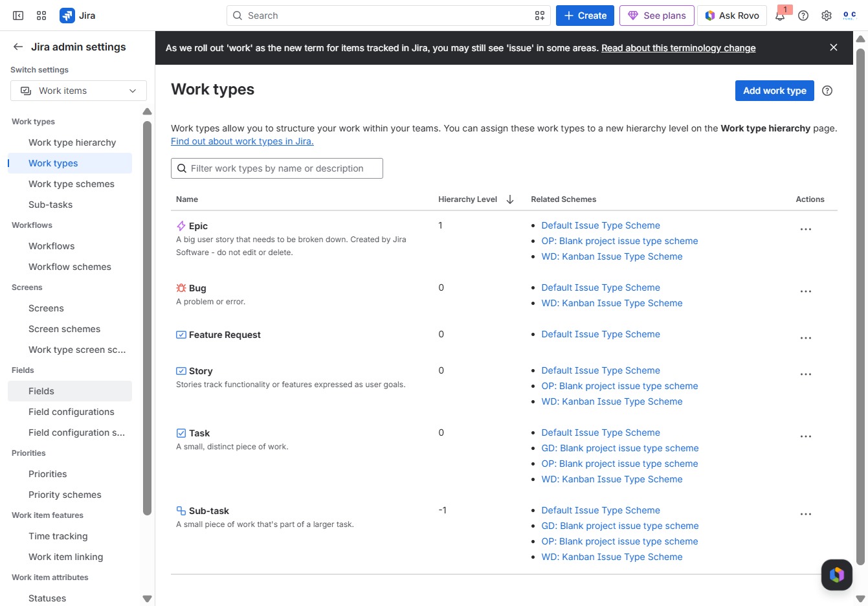Click the Create button
Image resolution: width=868 pixels, height=606 pixels.
(x=585, y=16)
